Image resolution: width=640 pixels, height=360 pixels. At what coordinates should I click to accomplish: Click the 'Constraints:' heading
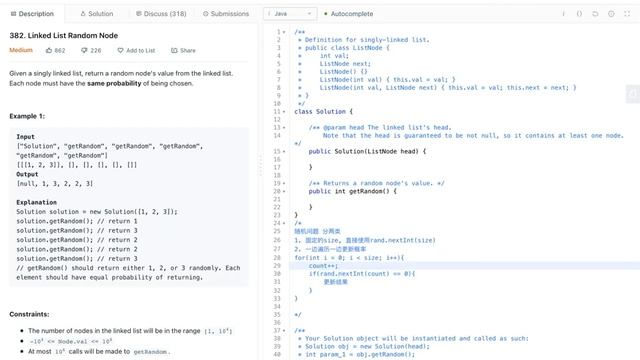pos(29,314)
